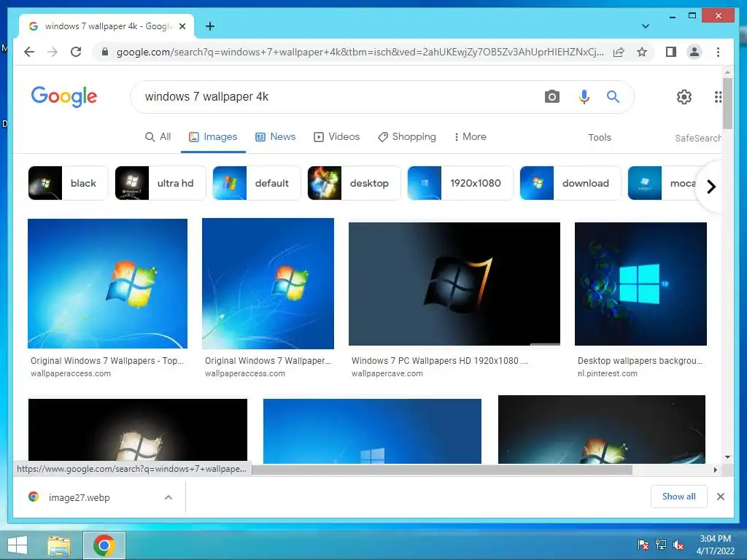747x560 pixels.
Task: Click Show all downloads
Action: [x=678, y=496]
